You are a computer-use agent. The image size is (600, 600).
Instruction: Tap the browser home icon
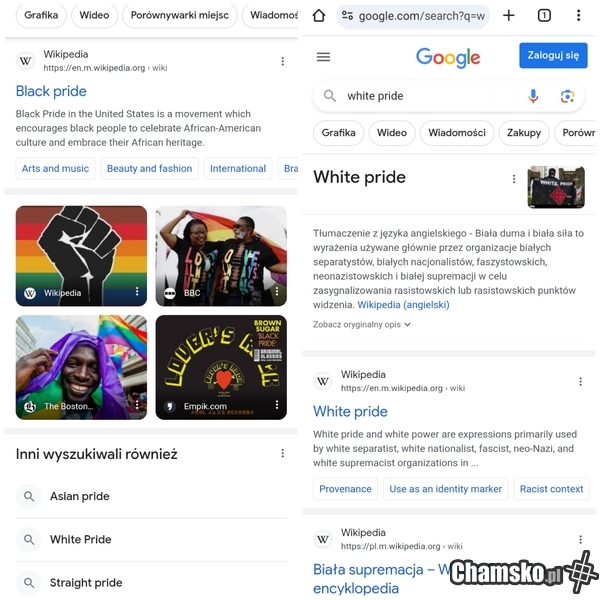coord(319,16)
